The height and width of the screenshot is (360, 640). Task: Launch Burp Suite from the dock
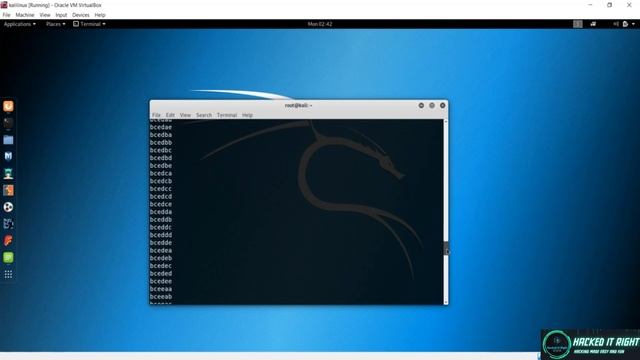(8, 190)
